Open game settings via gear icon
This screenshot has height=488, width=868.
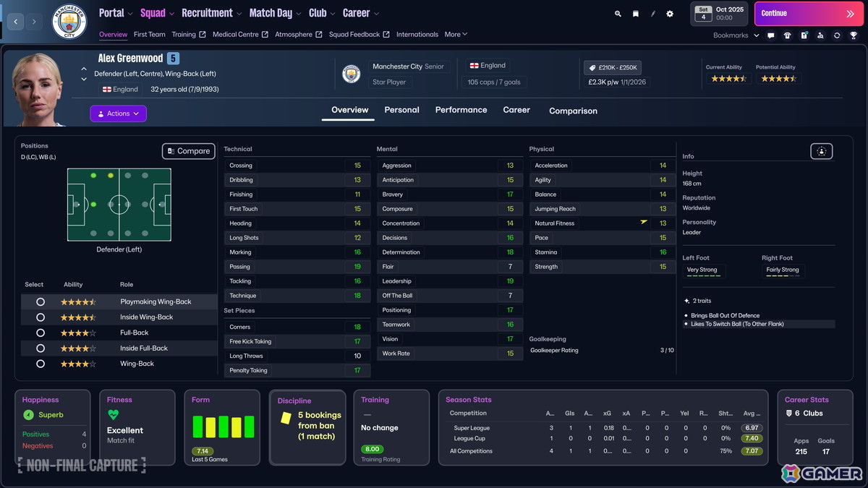click(669, 13)
